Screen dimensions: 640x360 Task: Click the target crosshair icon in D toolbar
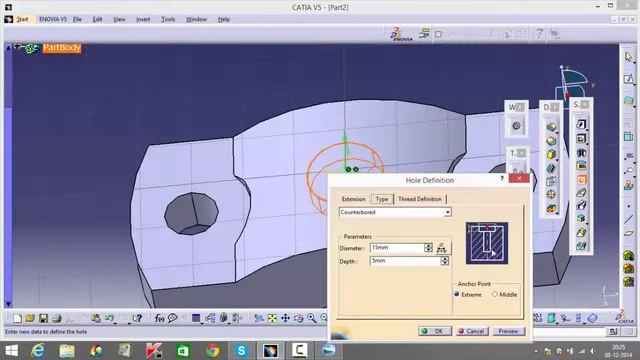point(551,195)
